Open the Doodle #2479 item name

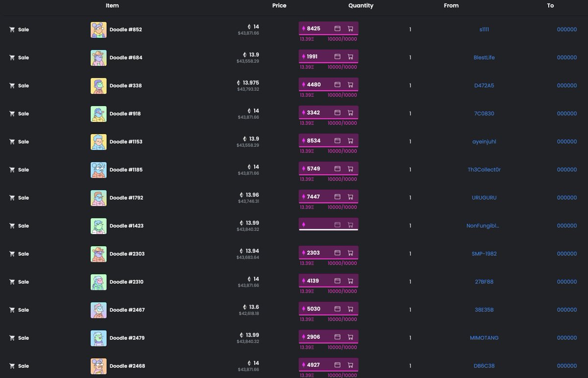tap(127, 338)
